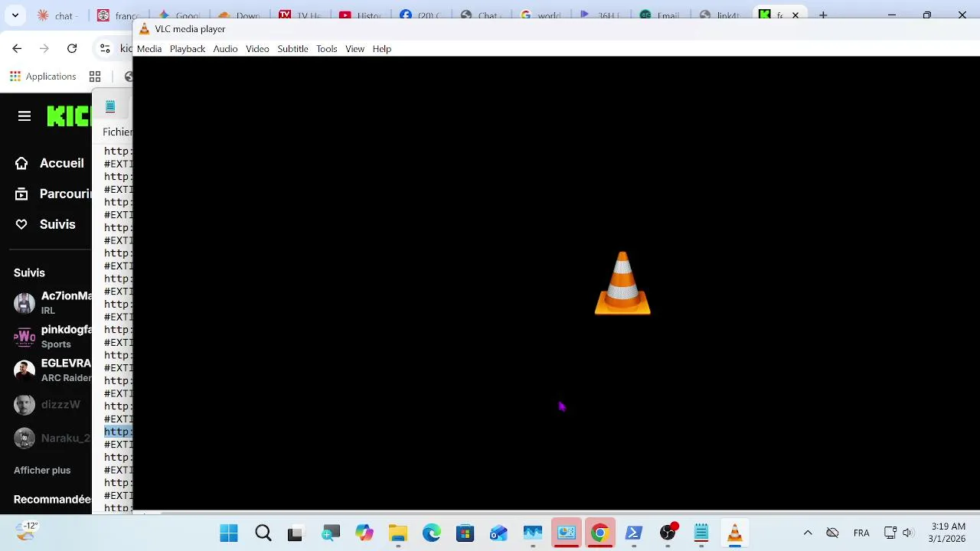
Task: Open Naraku_2 channel in sidebar
Action: [52, 438]
